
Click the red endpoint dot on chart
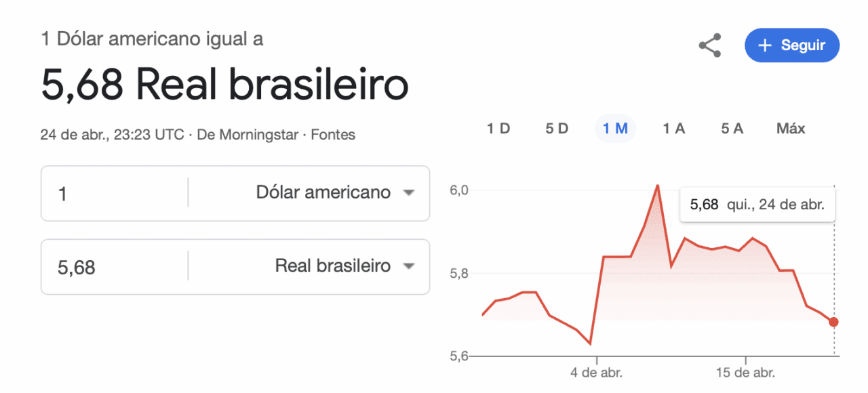[x=833, y=322]
